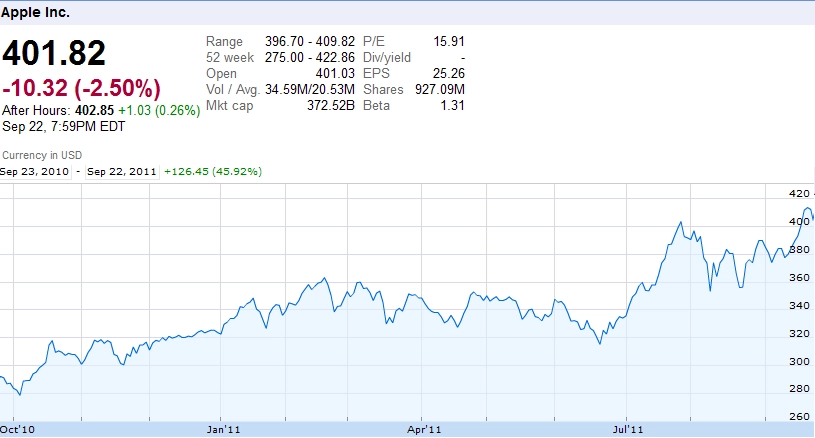Image resolution: width=815 pixels, height=438 pixels.
Task: Click the 52 week value 275.00 - 422.86
Action: click(x=310, y=57)
